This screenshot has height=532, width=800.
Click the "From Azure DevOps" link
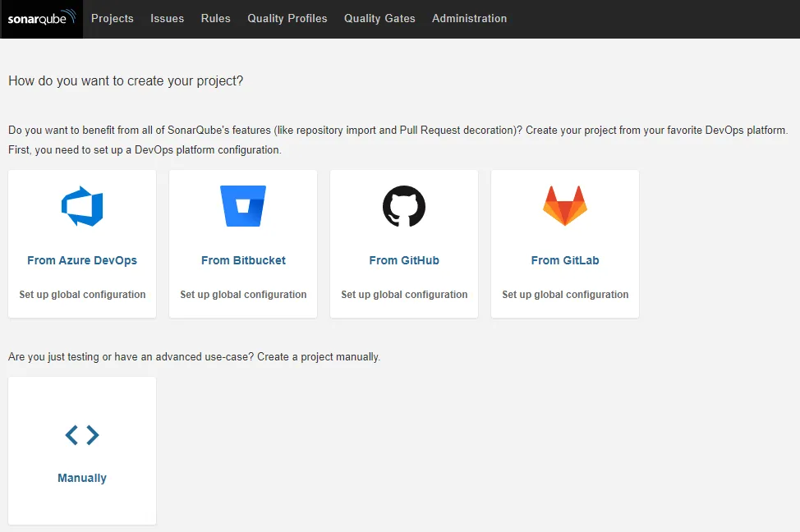81,259
